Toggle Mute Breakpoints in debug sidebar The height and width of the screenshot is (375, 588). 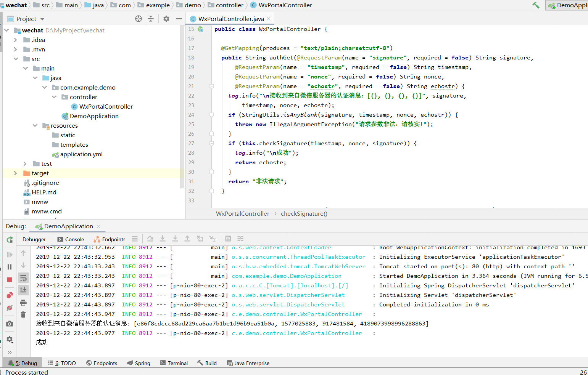pyautogui.click(x=10, y=308)
